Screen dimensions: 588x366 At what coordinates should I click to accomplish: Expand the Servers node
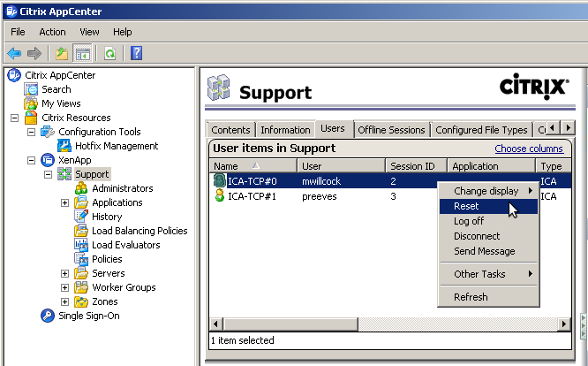[x=64, y=273]
